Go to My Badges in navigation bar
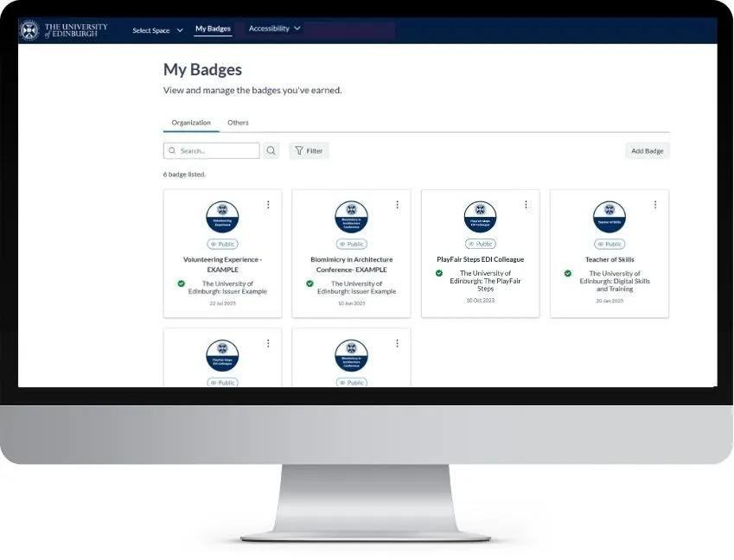The image size is (734, 560). (213, 29)
